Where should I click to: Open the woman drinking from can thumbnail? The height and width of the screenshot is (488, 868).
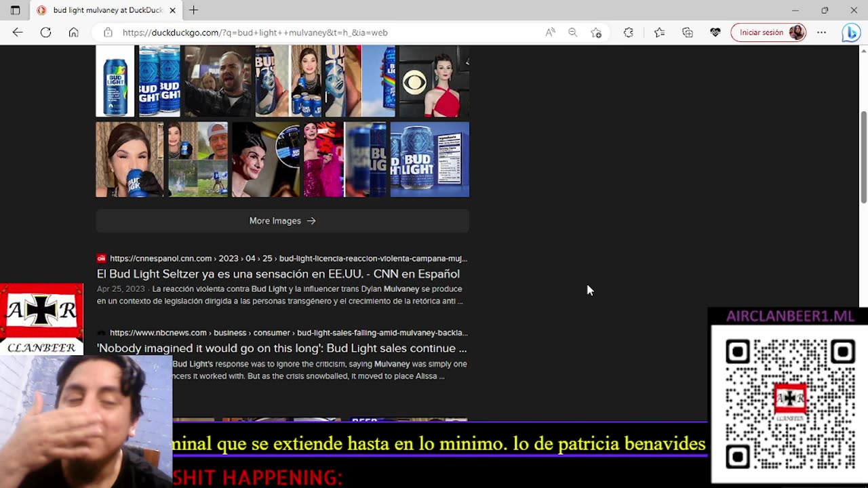click(130, 159)
